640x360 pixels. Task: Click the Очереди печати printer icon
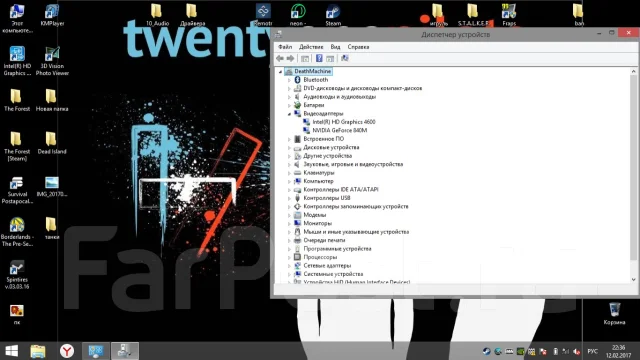click(x=298, y=240)
